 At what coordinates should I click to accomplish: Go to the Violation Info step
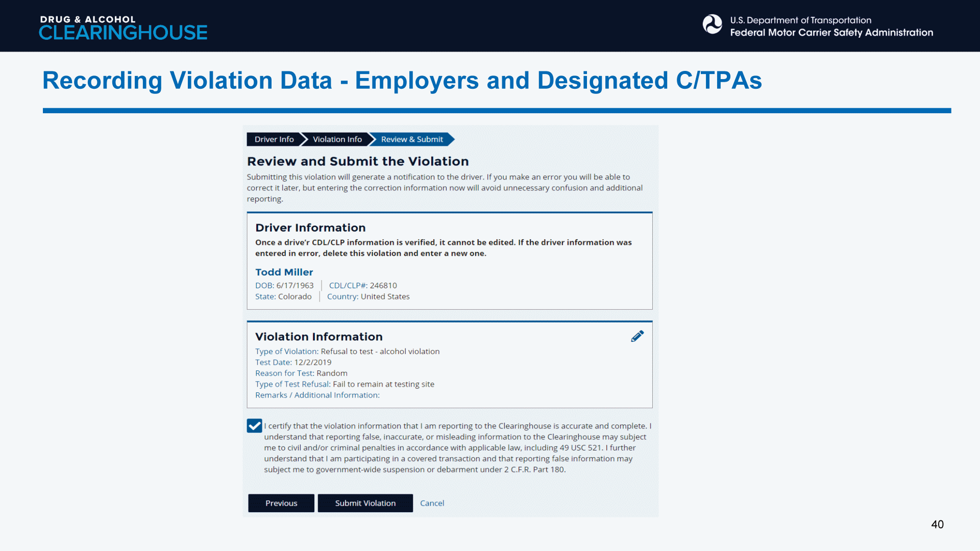(x=337, y=139)
